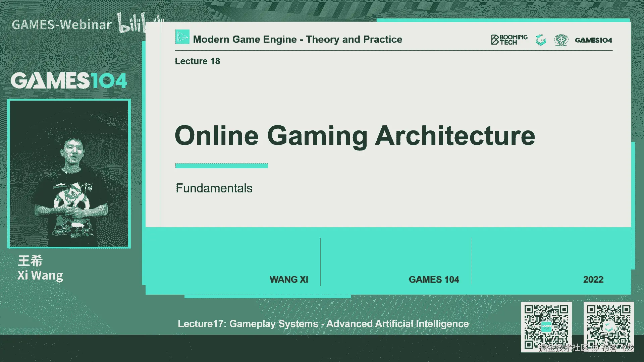The height and width of the screenshot is (362, 644).
Task: Click the Fundamentals subtitle text
Action: [214, 188]
